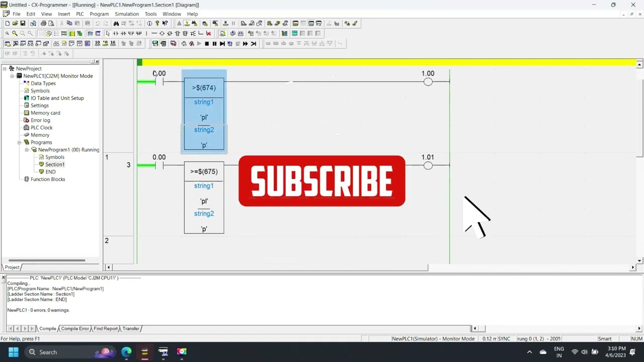The image size is (644, 362).
Task: Click the volume icon in system tray
Action: pos(584,352)
